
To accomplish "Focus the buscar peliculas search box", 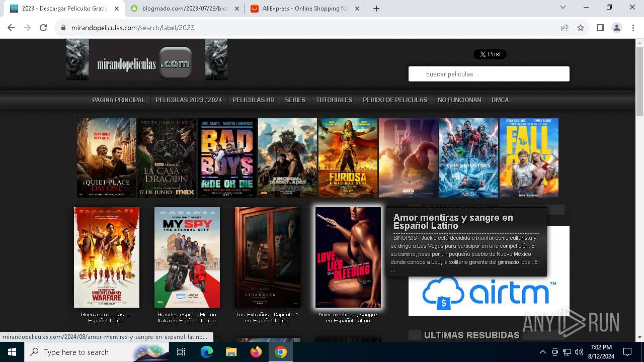I will tap(489, 74).
